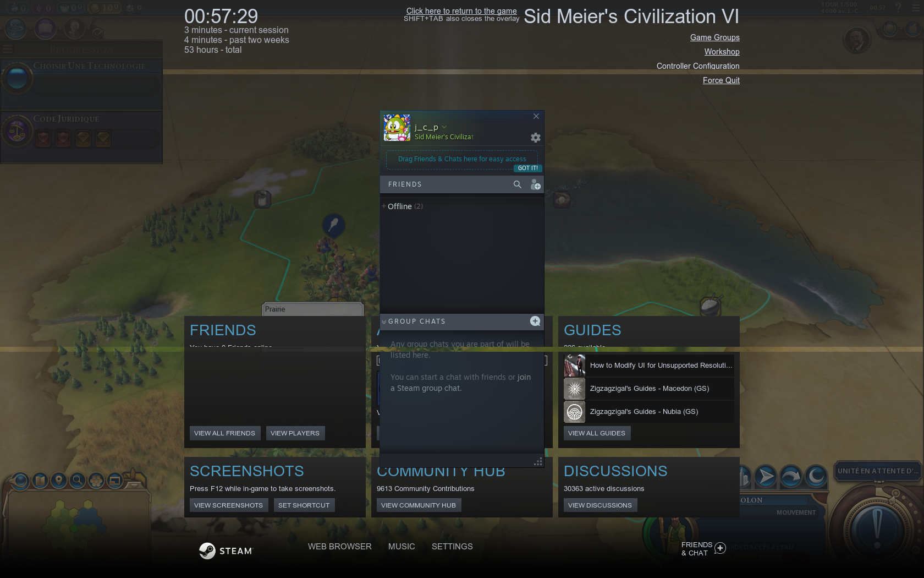Click the Friends panel heading
Viewport: 924px width, 578px height.
click(x=223, y=330)
